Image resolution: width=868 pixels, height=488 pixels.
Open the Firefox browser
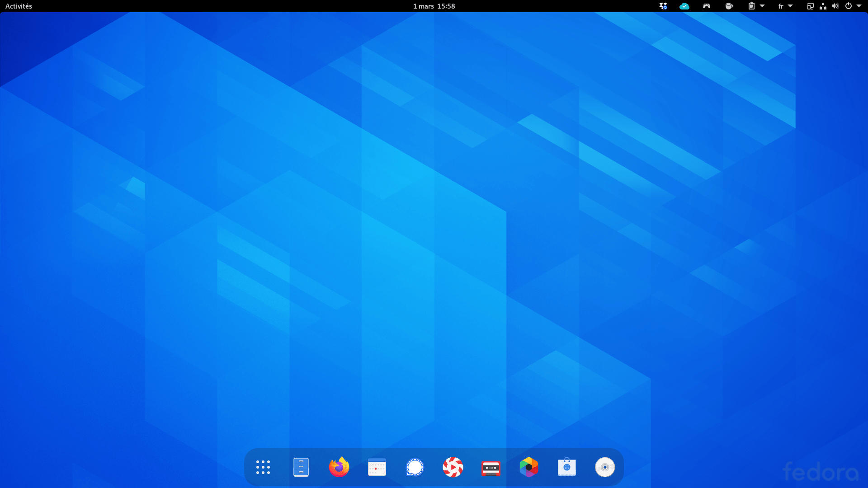coord(339,467)
